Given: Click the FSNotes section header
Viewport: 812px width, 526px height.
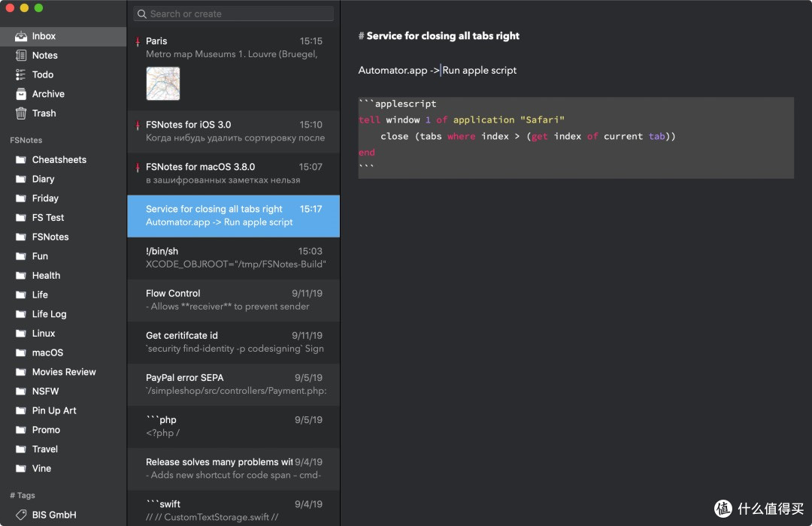Looking at the screenshot, I should coord(26,141).
